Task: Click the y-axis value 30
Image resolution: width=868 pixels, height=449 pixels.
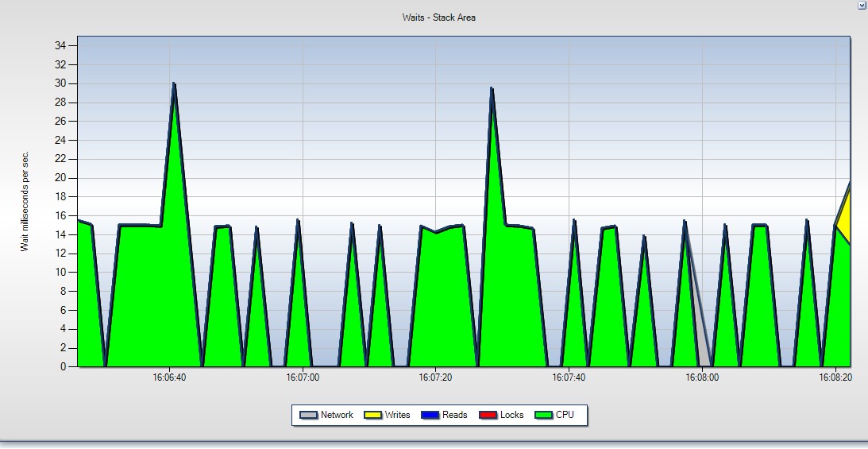Action: (x=60, y=83)
